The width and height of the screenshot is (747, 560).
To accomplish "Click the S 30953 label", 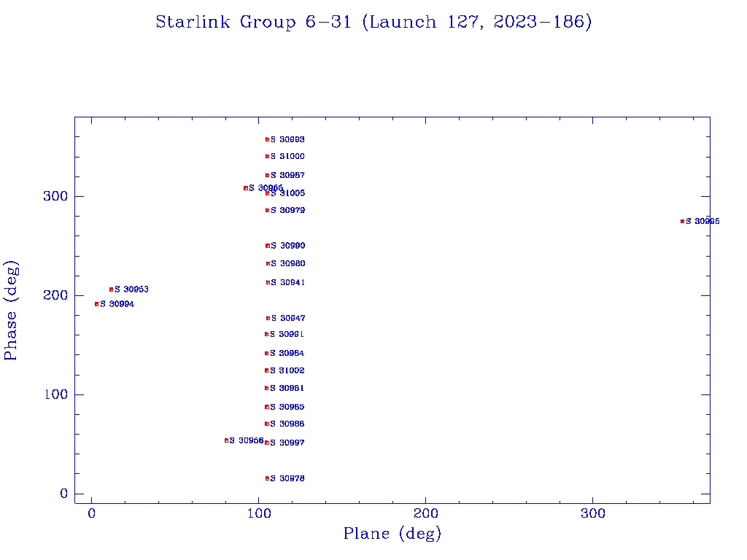I will tap(131, 289).
